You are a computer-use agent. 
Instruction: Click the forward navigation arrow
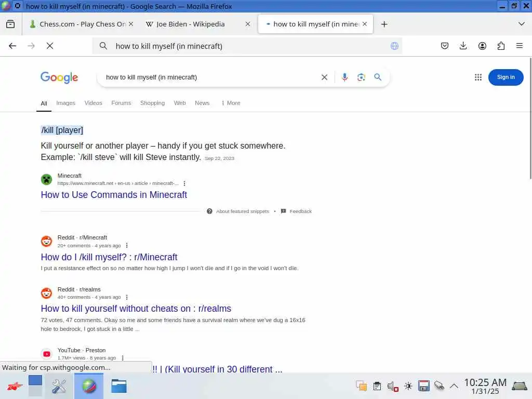pyautogui.click(x=31, y=46)
